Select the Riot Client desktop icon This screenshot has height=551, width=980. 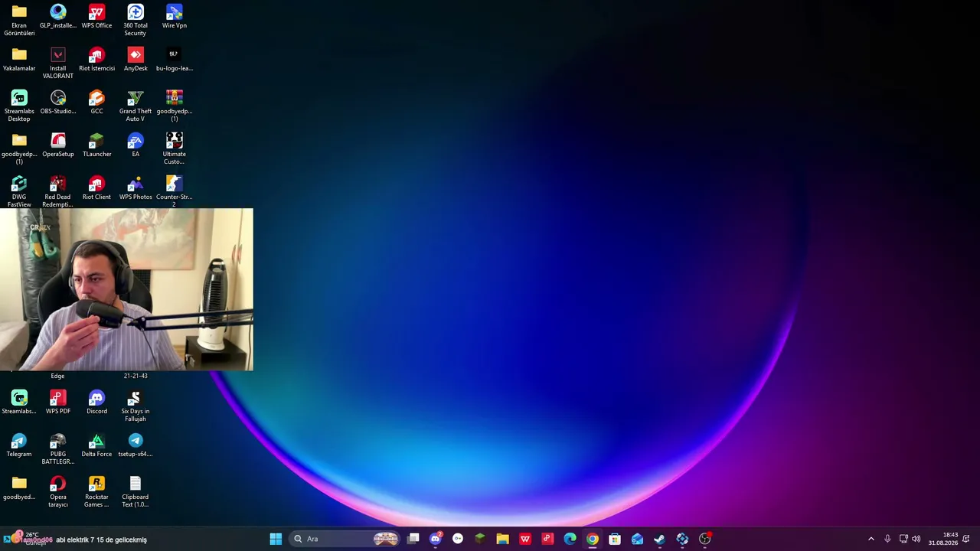click(96, 188)
